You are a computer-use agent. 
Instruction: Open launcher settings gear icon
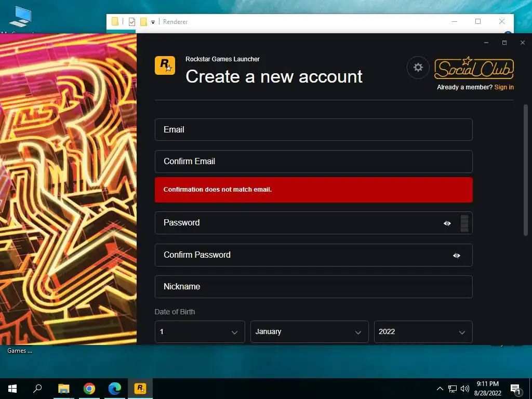tap(418, 68)
